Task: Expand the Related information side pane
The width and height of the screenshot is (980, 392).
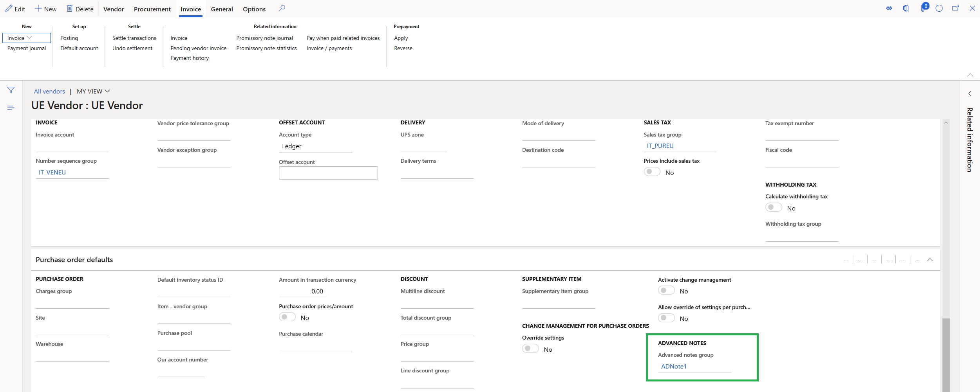Action: point(970,94)
